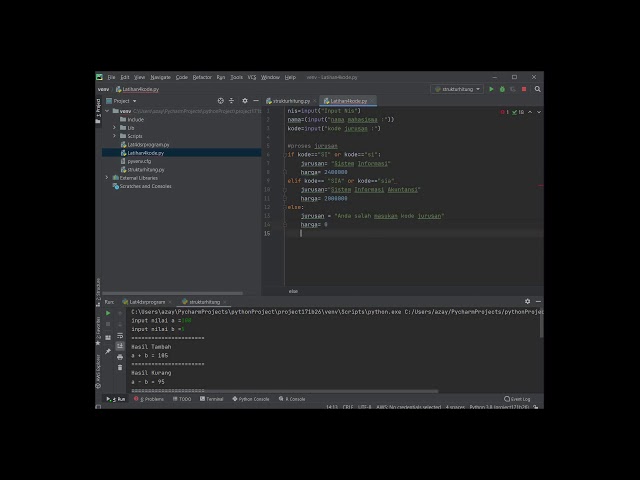
Task: Start debugging with the bug icon
Action: (502, 89)
